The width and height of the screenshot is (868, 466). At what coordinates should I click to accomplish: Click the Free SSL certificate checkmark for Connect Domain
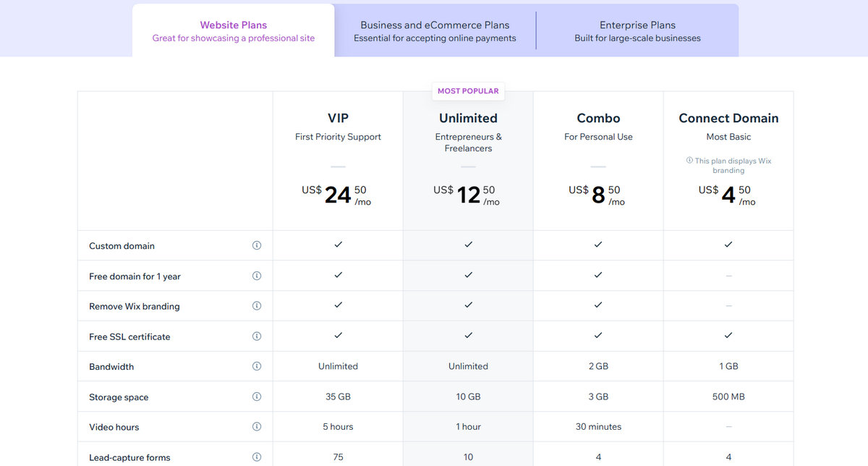pyautogui.click(x=728, y=335)
